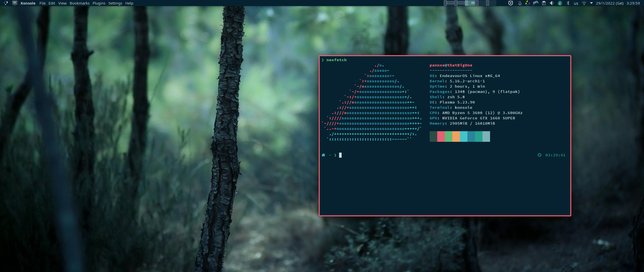644x272 pixels.
Task: Toggle the muted notifications bell icon
Action: coord(520,3)
